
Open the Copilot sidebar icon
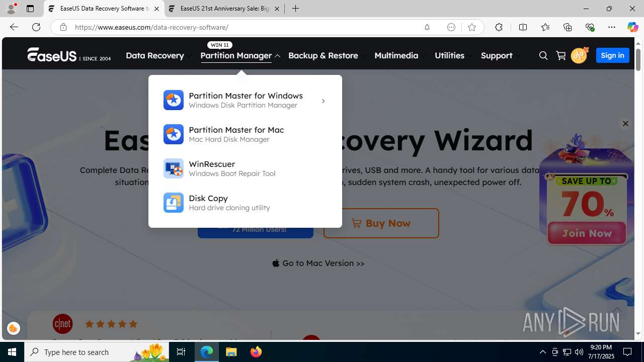coord(632,27)
